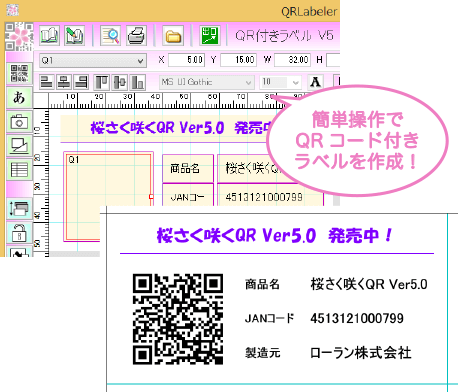Select the QR code tool in sidebar
The height and width of the screenshot is (392, 458).
point(19,73)
